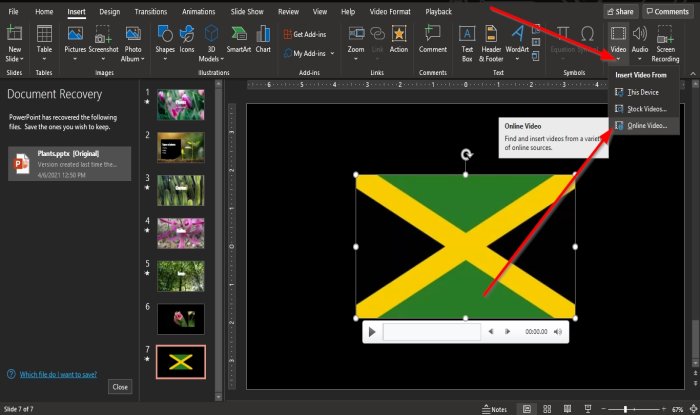
Task: Close the Document Recovery pane
Action: click(x=120, y=386)
